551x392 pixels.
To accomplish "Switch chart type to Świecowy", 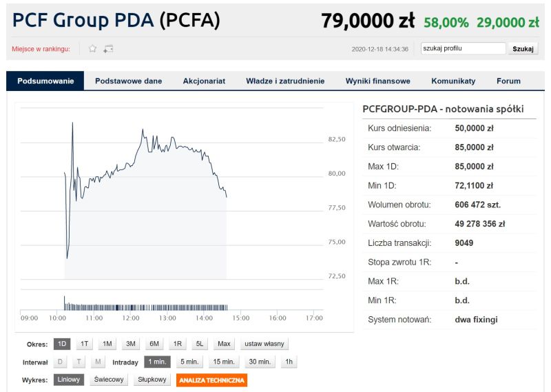I will (x=108, y=380).
